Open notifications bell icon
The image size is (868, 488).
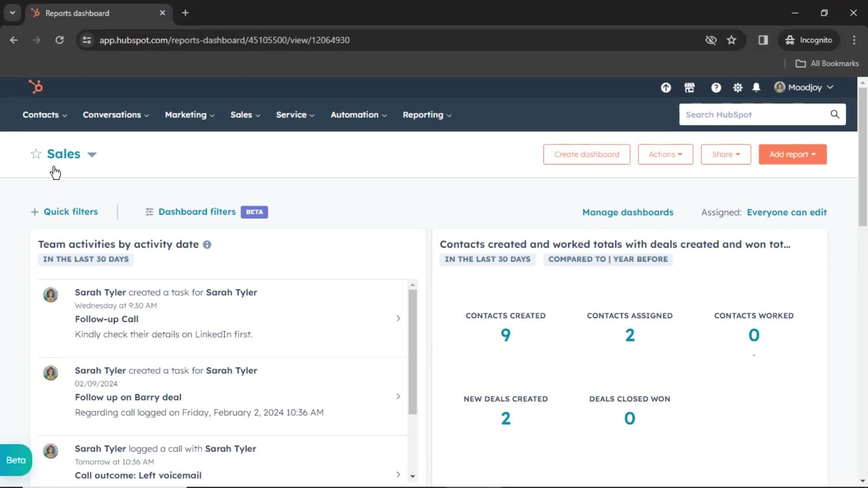[x=756, y=88]
